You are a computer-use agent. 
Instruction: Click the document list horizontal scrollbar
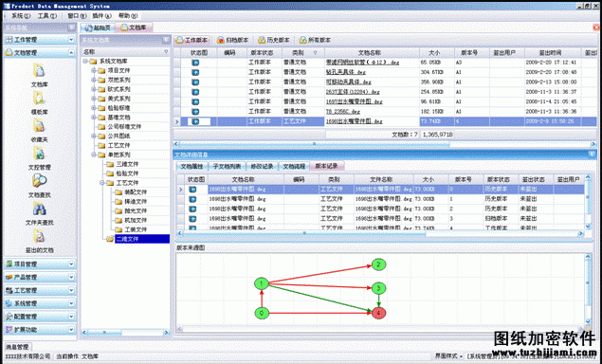tap(314, 144)
